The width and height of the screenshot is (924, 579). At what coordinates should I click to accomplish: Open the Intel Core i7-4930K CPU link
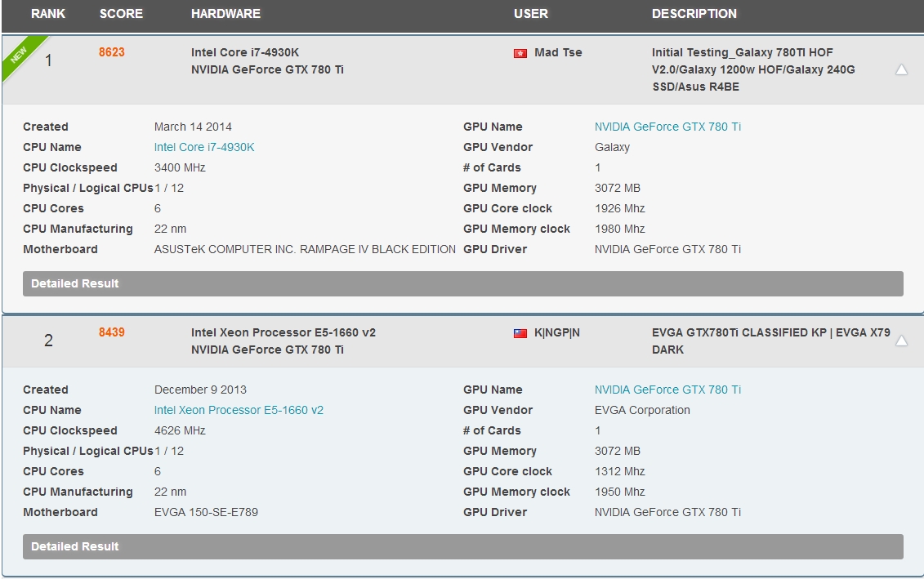[x=204, y=148]
